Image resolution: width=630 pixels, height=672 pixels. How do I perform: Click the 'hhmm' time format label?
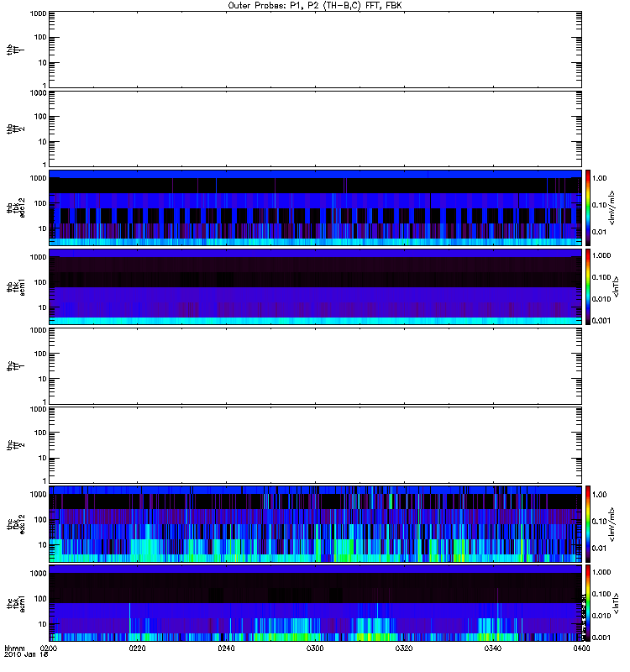pyautogui.click(x=14, y=648)
